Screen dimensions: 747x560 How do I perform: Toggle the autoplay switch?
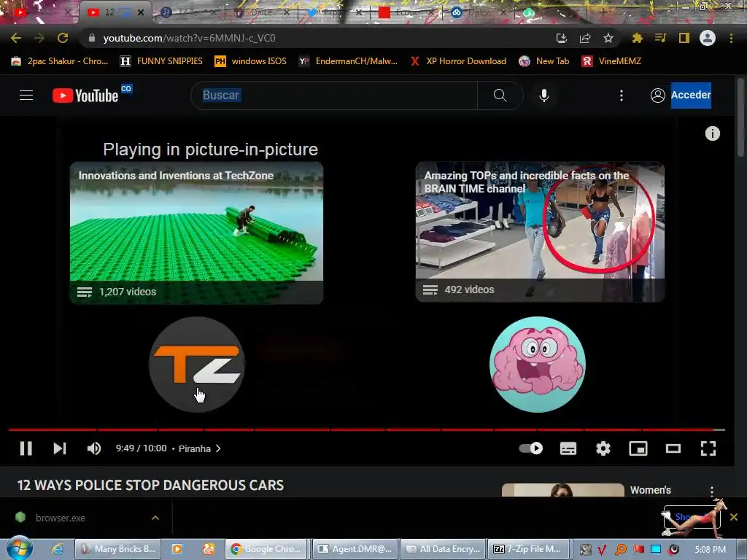[x=531, y=448]
